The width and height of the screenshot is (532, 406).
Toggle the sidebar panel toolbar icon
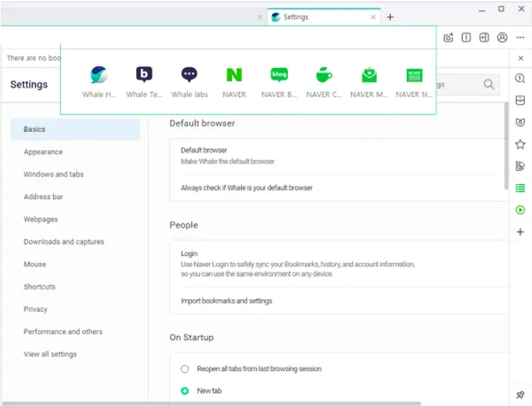484,38
